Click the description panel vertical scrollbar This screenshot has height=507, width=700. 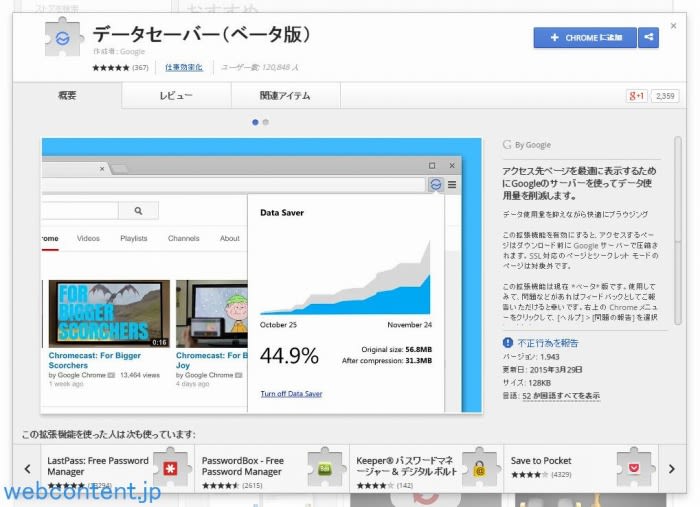click(x=677, y=230)
